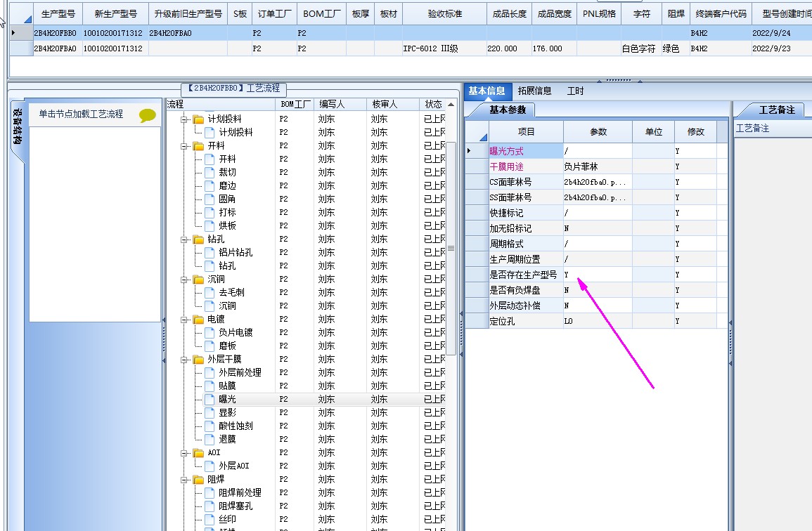This screenshot has width=812, height=531.
Task: Open the 拓展信息 tab
Action: (534, 91)
